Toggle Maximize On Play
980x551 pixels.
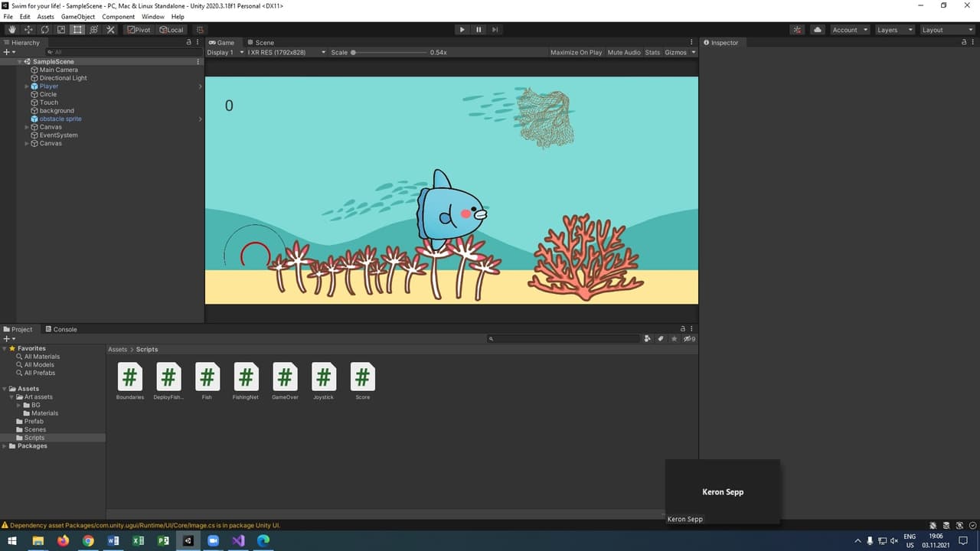[576, 53]
